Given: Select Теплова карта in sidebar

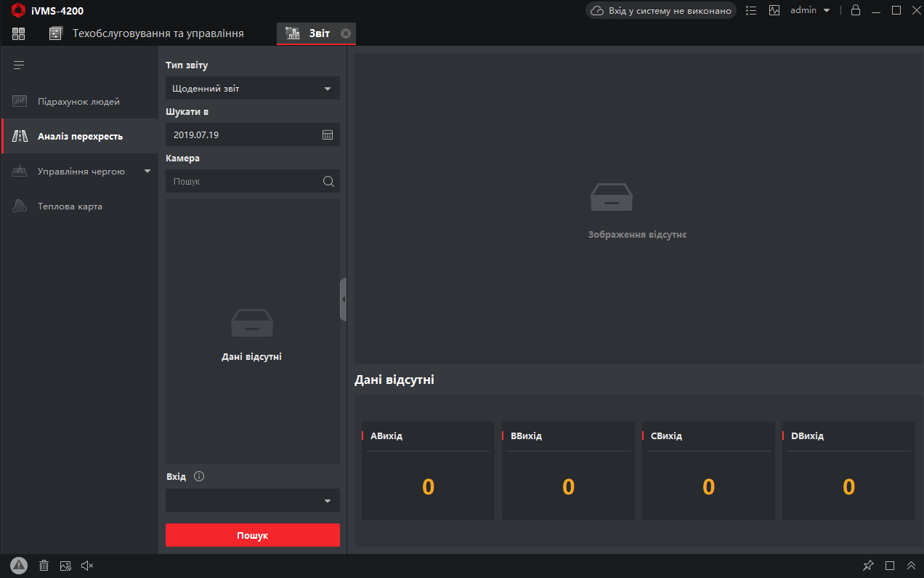Looking at the screenshot, I should tap(70, 206).
